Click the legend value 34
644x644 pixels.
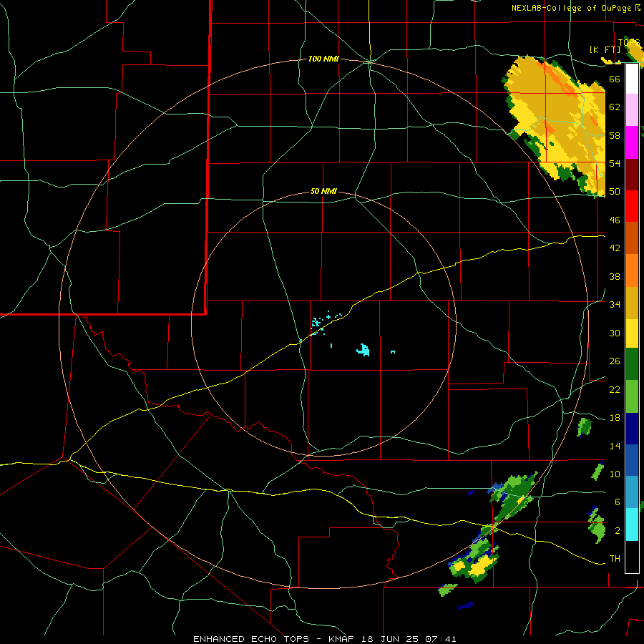coord(615,305)
